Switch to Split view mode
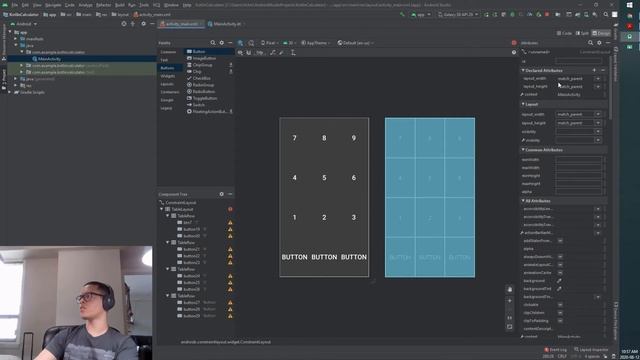The image size is (640, 360). (x=582, y=33)
